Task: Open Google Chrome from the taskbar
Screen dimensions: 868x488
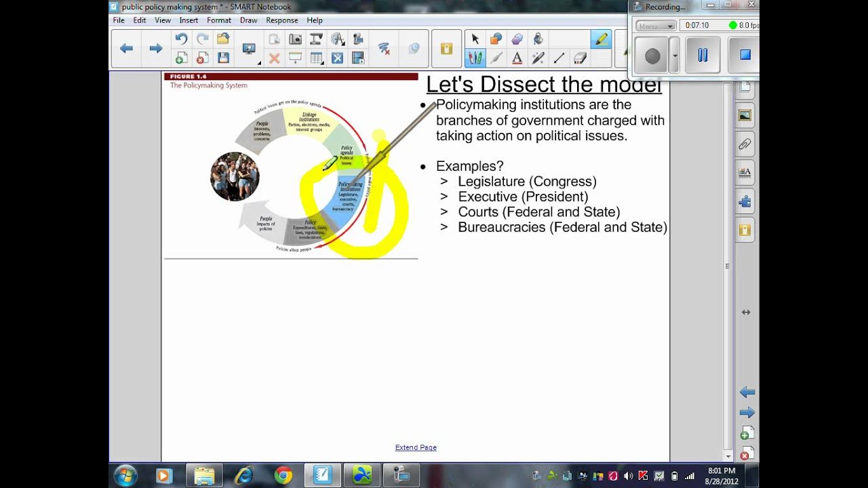Action: (x=283, y=476)
